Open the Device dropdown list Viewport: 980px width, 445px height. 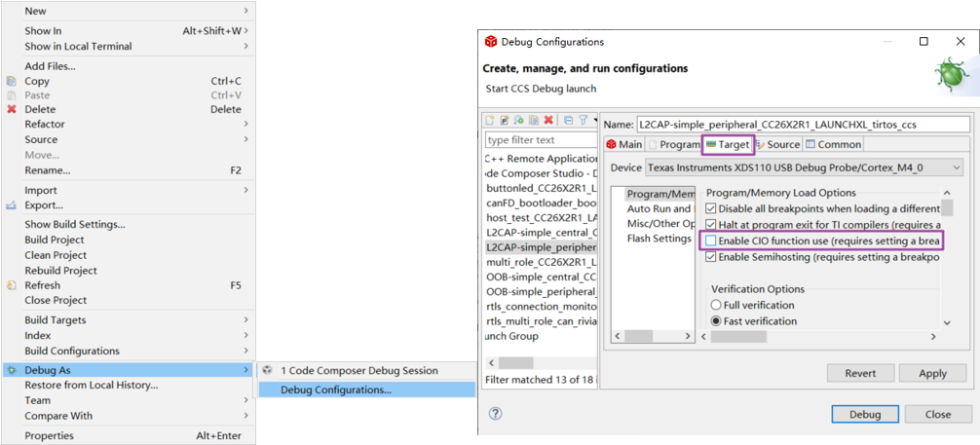pyautogui.click(x=956, y=168)
